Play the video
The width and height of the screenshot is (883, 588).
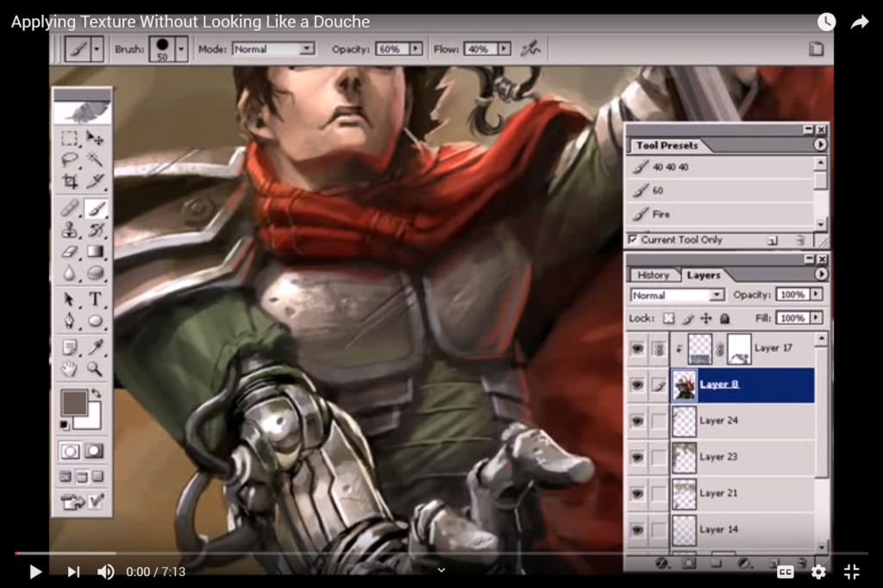tap(34, 572)
